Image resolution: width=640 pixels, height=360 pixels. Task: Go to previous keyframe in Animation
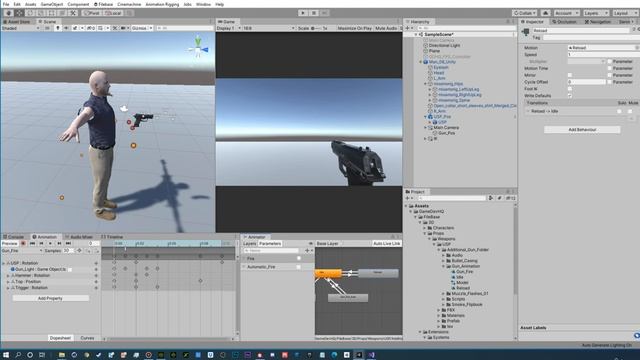pyautogui.click(x=41, y=243)
